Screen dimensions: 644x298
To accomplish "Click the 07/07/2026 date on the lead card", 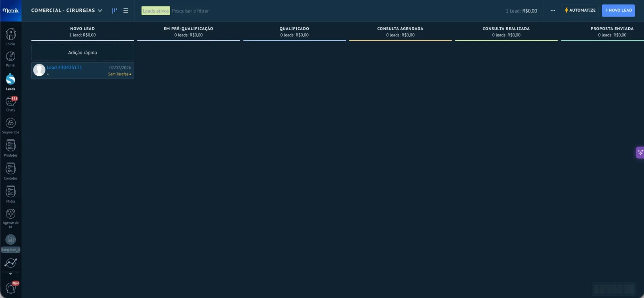I will pos(120,68).
